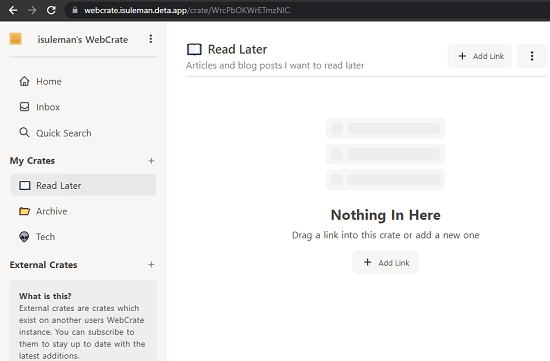Click the Add Link button in the header

coord(480,56)
